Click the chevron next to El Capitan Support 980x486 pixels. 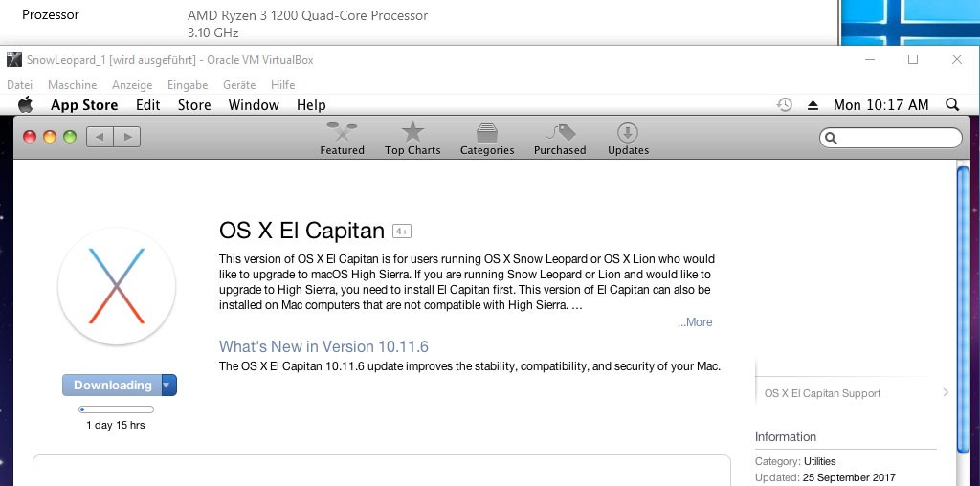[946, 393]
